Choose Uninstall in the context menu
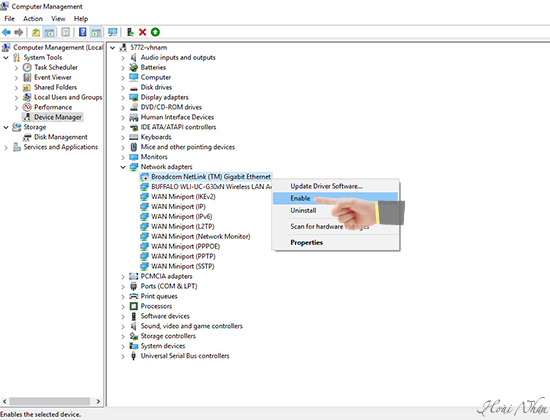 336,211
